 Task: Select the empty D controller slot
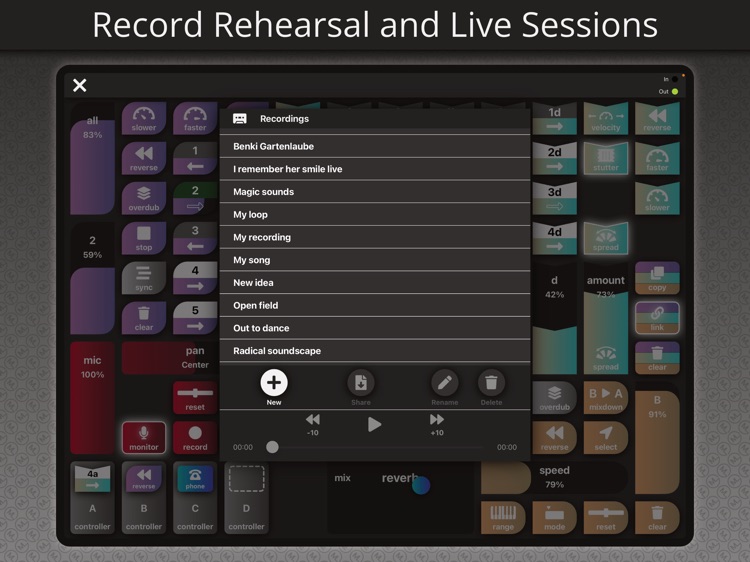pyautogui.click(x=246, y=498)
